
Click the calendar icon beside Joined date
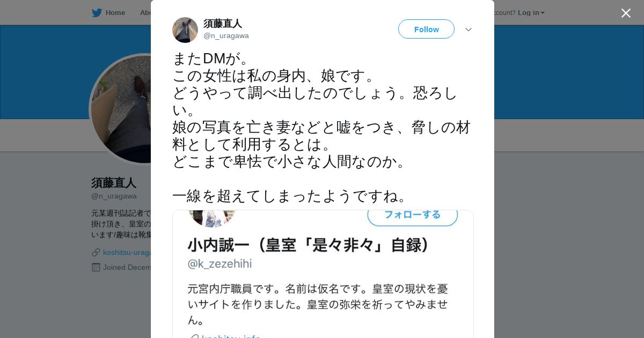pyautogui.click(x=96, y=267)
